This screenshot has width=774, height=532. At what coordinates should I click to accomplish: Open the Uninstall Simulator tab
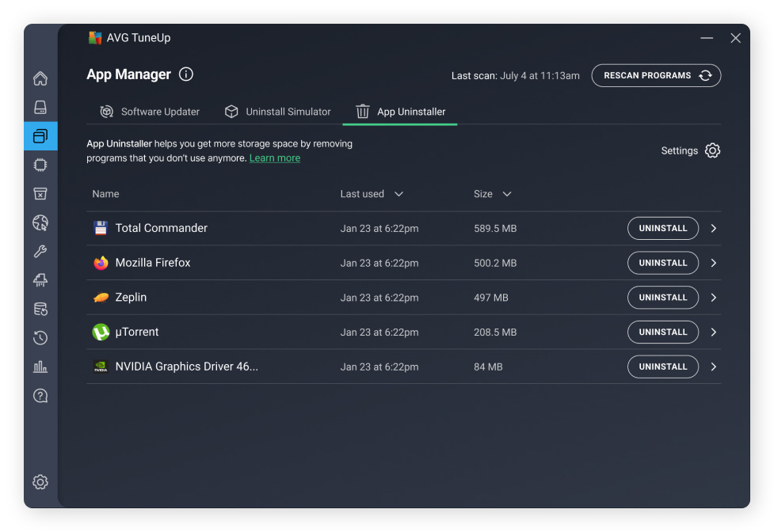[277, 112]
